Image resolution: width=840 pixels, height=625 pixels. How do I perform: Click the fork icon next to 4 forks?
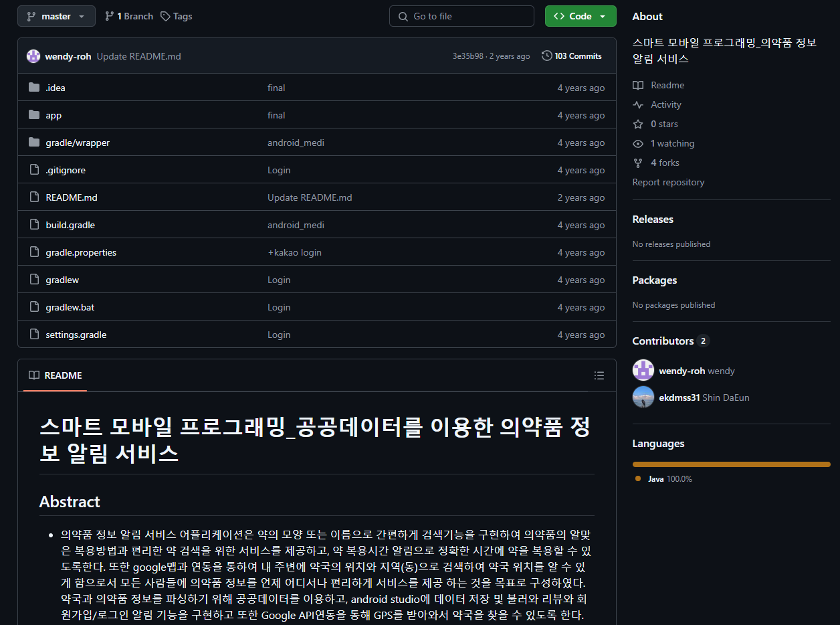click(638, 163)
